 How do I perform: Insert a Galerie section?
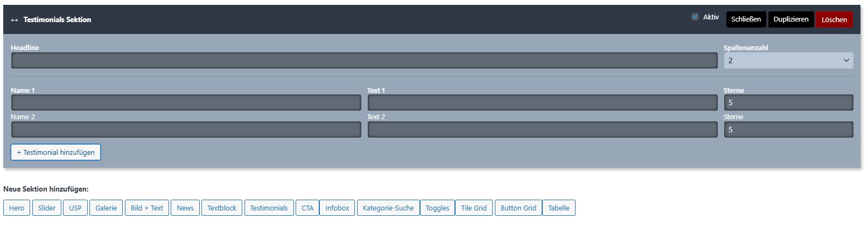point(106,208)
